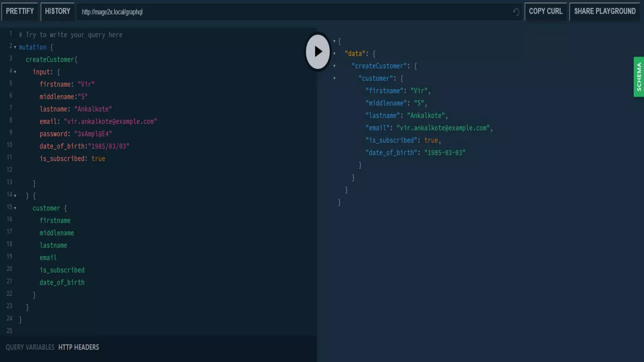Screen dimensions: 644x362
Task: Click date_of_birth field on line 21
Action: pos(62,282)
